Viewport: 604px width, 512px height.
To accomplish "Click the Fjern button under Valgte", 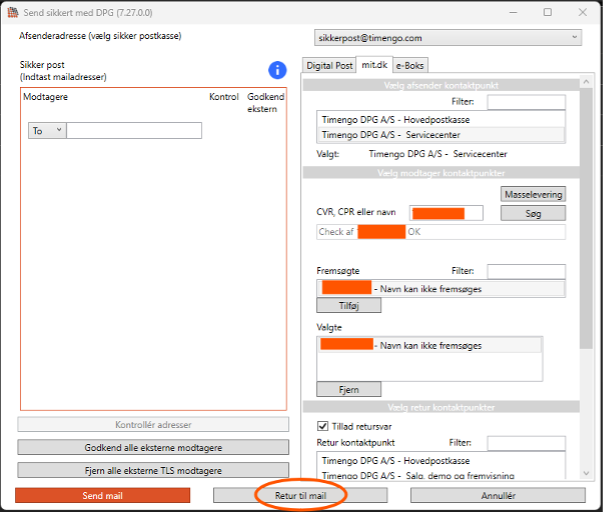I will click(348, 389).
